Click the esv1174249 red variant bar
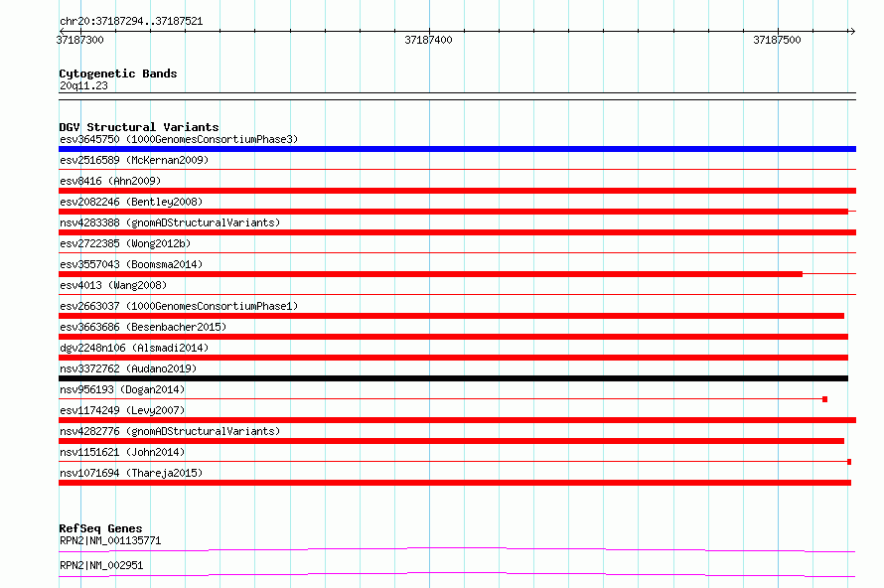 (457, 420)
